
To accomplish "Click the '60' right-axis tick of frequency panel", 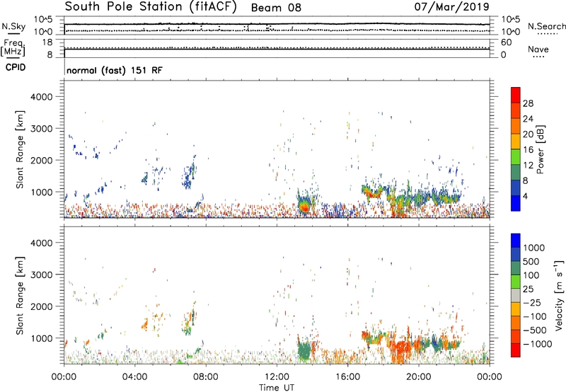I will tap(506, 42).
